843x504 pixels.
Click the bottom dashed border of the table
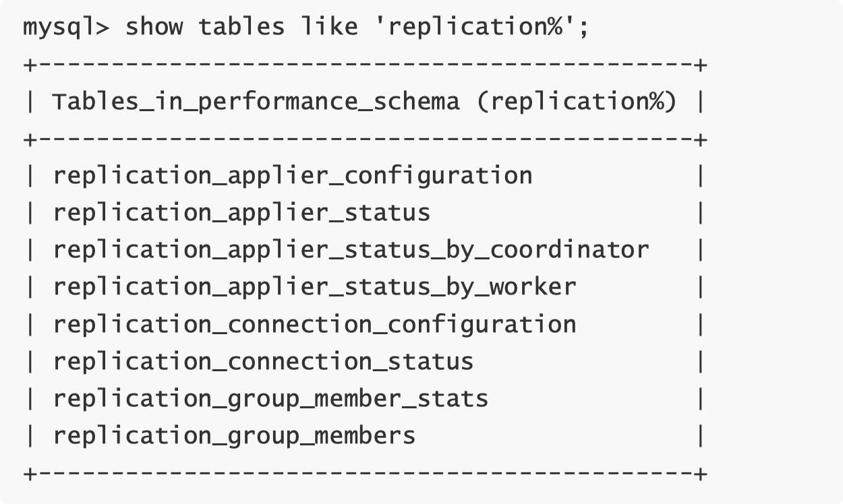click(364, 474)
